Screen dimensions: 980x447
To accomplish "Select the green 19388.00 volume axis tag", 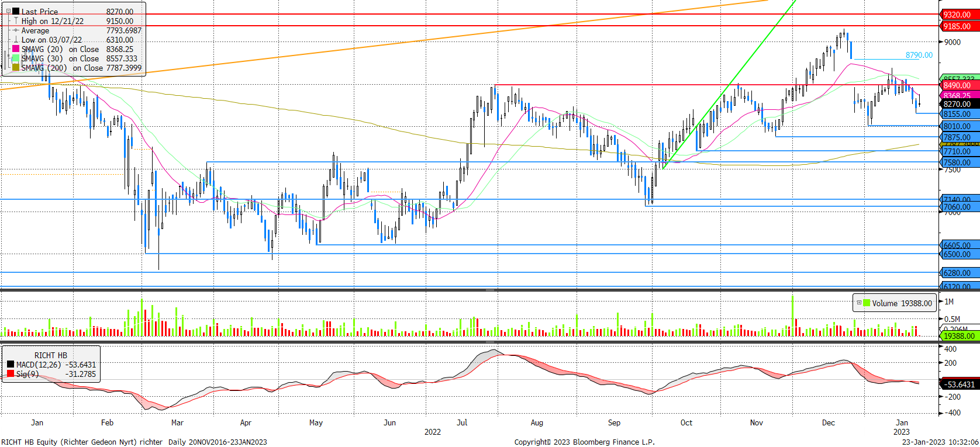I will (x=958, y=336).
